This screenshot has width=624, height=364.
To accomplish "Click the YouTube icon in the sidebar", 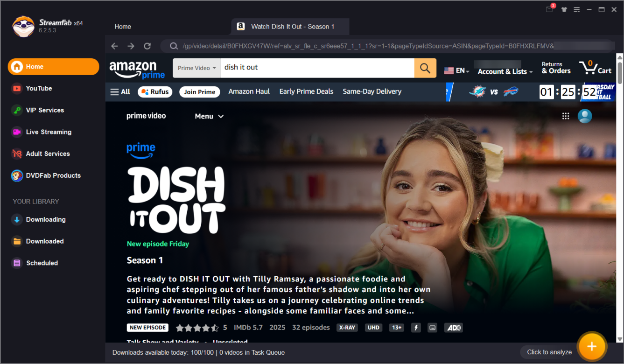I will click(17, 88).
